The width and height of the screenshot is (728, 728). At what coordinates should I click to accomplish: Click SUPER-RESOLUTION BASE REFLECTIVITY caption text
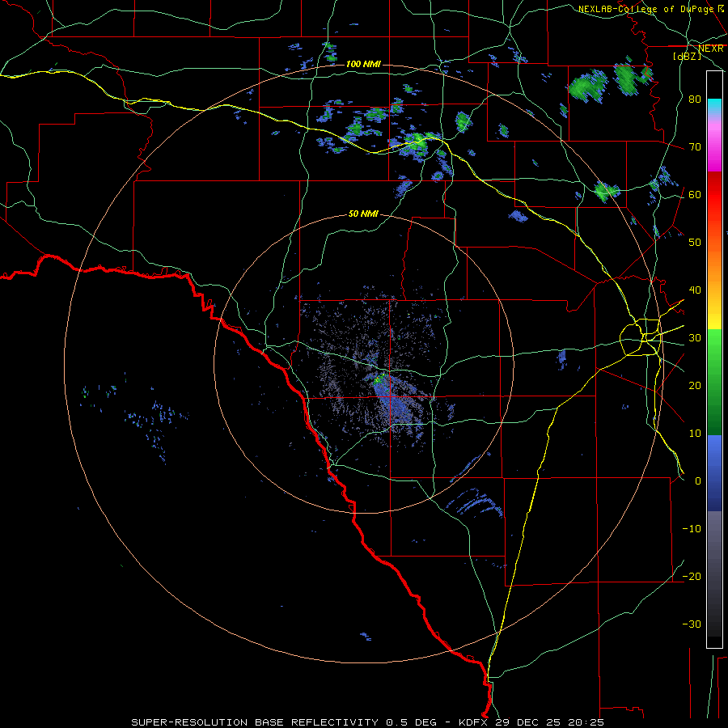click(255, 722)
